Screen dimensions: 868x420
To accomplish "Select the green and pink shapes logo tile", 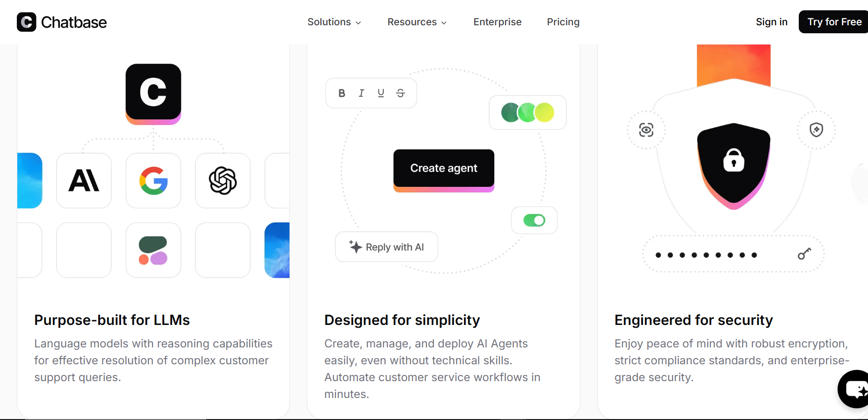I will pyautogui.click(x=153, y=250).
